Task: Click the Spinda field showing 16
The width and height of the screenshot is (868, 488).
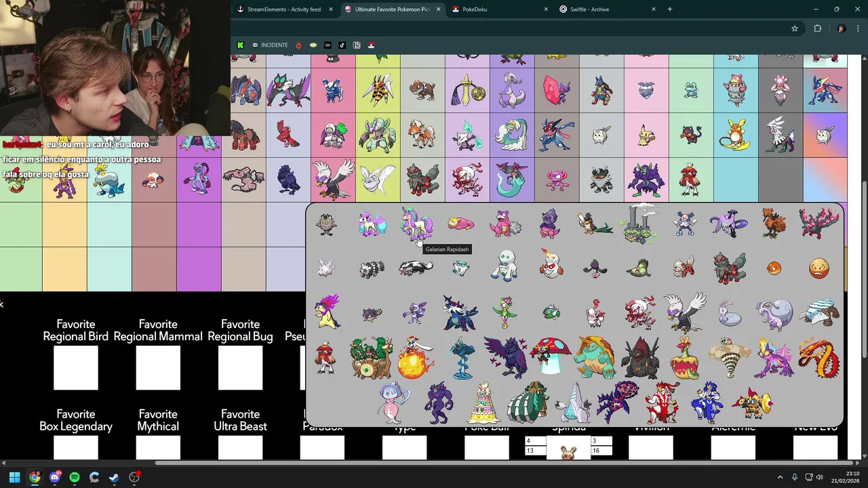Action: point(601,451)
